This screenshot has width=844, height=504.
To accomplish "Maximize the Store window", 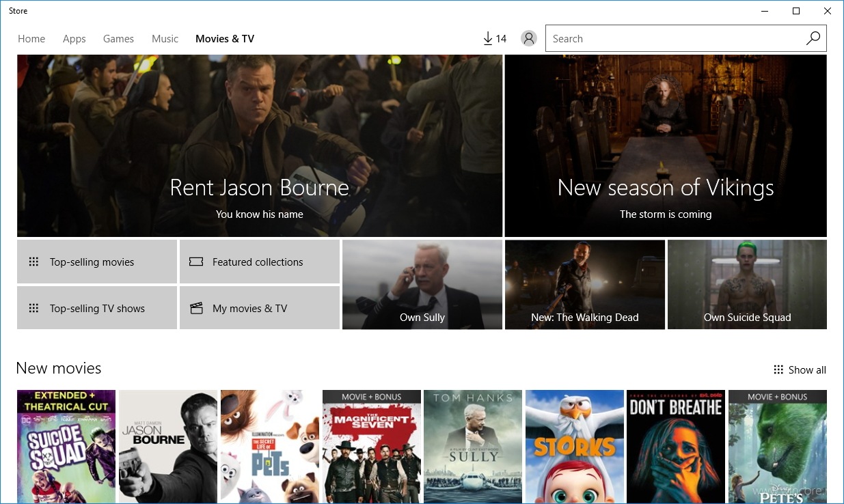I will click(x=796, y=11).
